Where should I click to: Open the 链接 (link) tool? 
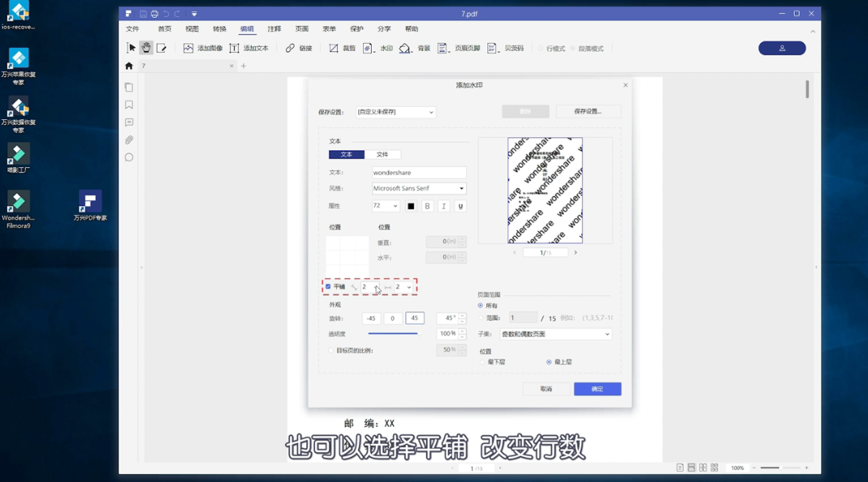click(298, 48)
